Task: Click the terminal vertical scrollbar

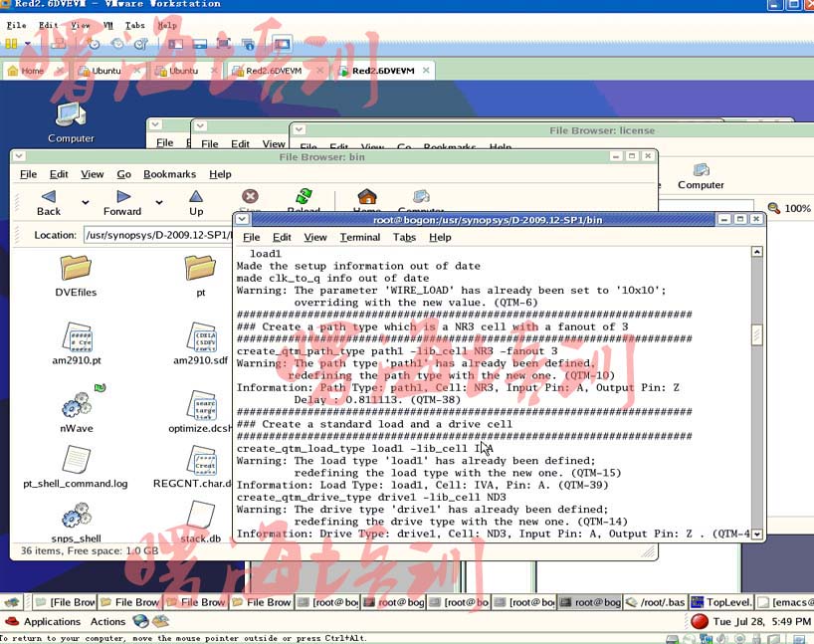Action: pyautogui.click(x=757, y=398)
